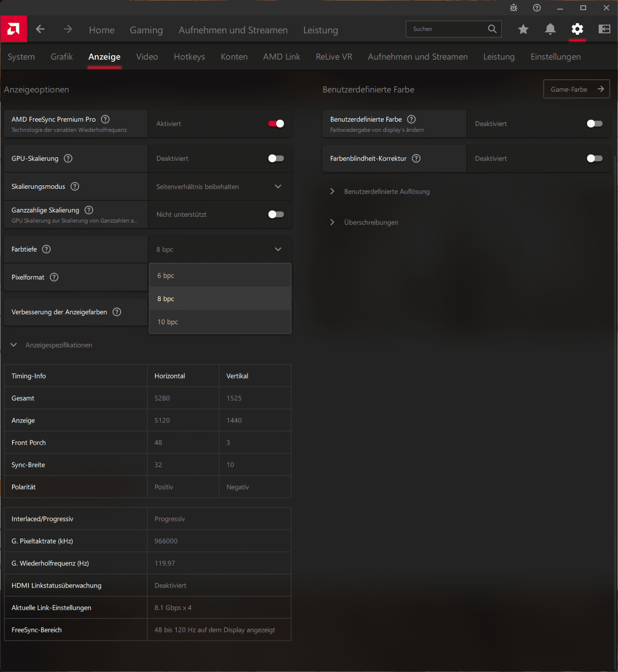The height and width of the screenshot is (672, 618).
Task: Open favorites star icon
Action: click(523, 29)
